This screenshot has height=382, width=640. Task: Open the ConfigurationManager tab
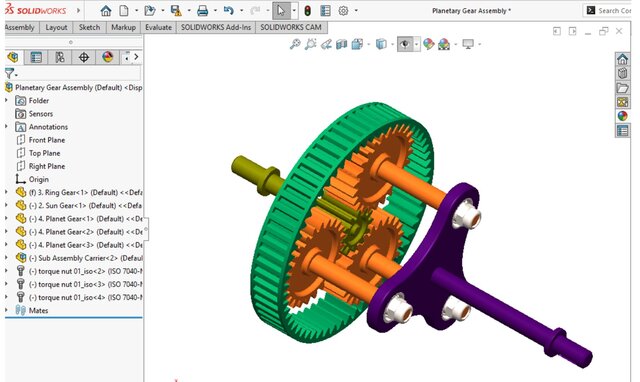coord(60,57)
